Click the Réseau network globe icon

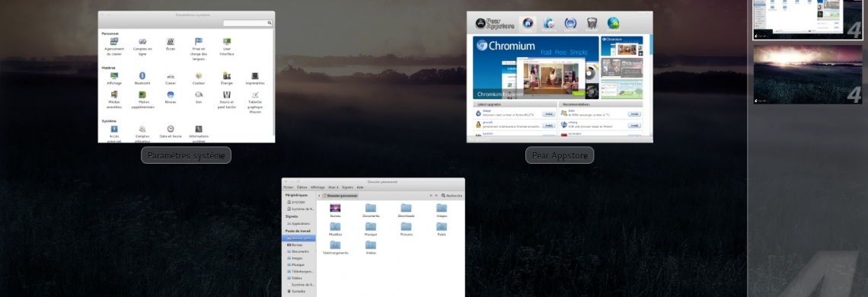(x=171, y=94)
